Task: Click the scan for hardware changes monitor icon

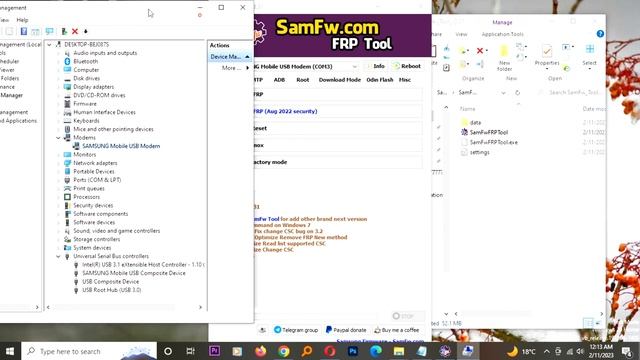Action: 49,31
